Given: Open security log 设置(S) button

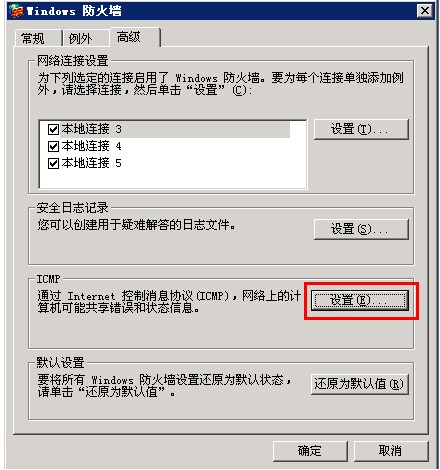Looking at the screenshot, I should click(361, 229).
